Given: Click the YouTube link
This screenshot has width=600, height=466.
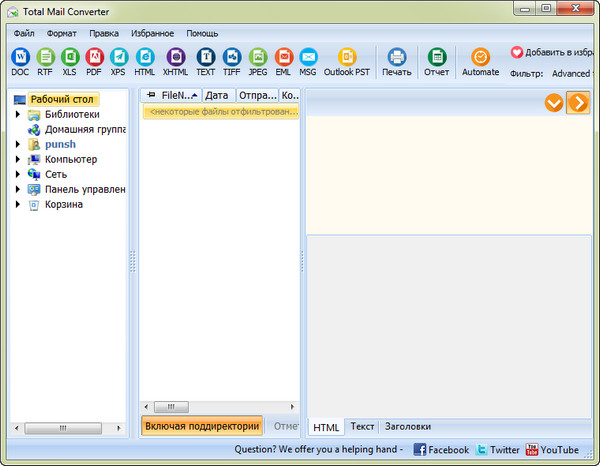Looking at the screenshot, I should (551, 450).
